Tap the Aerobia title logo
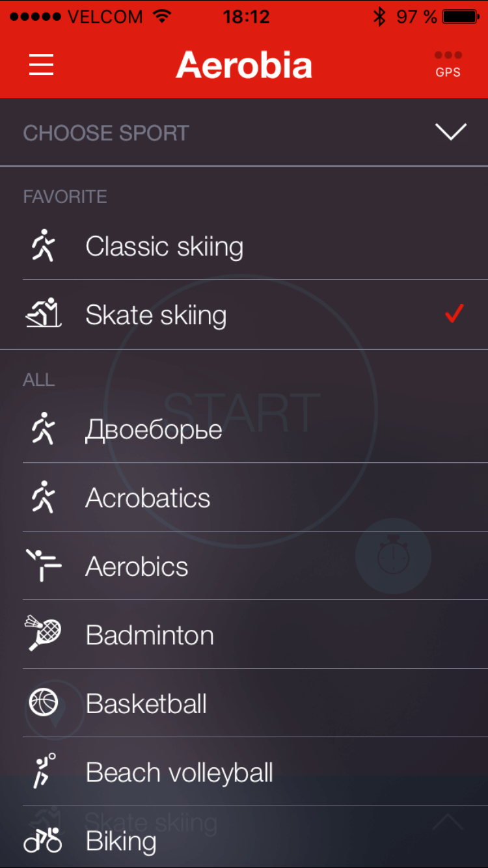Viewport: 488px width, 868px height. 244,65
